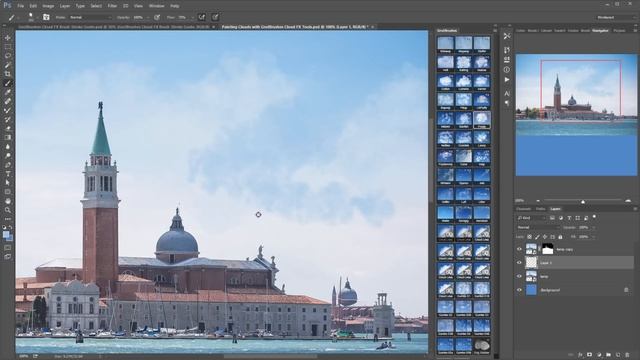Hide the Background layer

(519, 290)
